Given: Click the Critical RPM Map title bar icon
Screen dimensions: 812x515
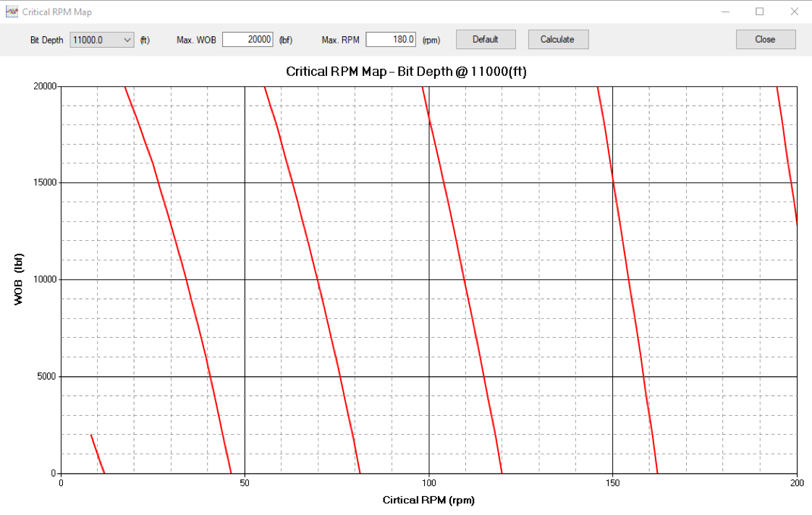Looking at the screenshot, I should (x=12, y=12).
